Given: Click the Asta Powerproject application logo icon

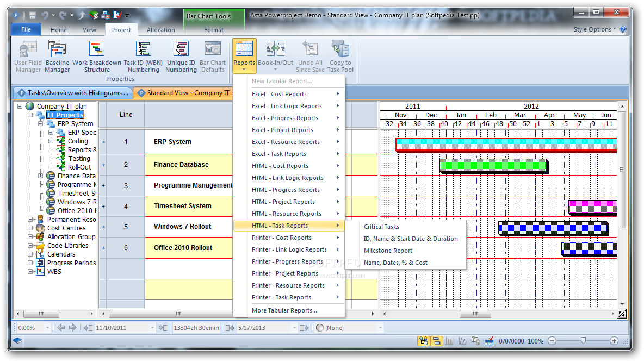Looking at the screenshot, I should point(16,16).
